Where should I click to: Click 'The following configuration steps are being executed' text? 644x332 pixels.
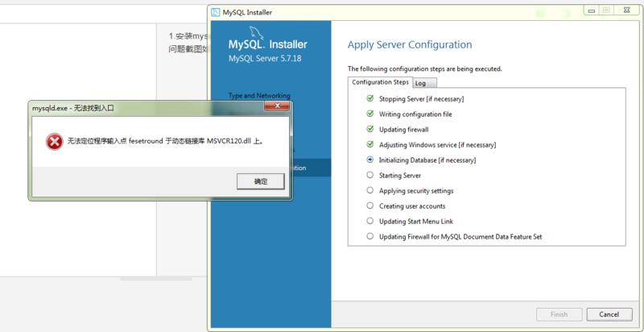tap(425, 68)
